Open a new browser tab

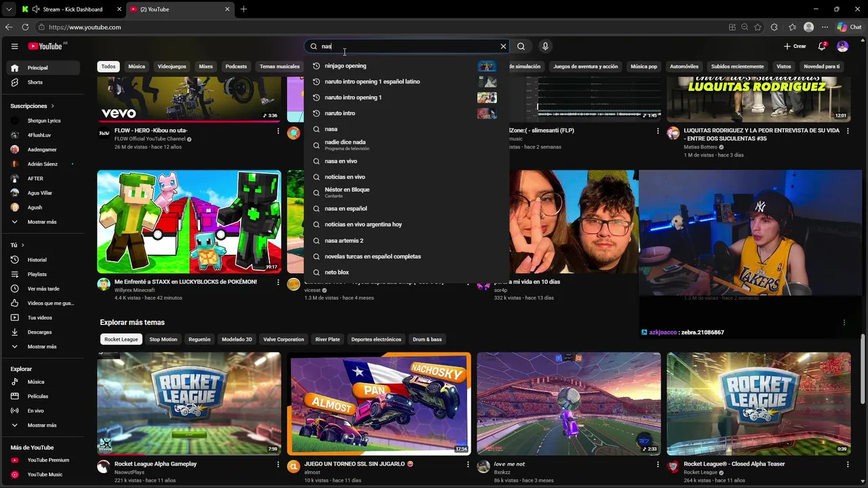[x=243, y=9]
